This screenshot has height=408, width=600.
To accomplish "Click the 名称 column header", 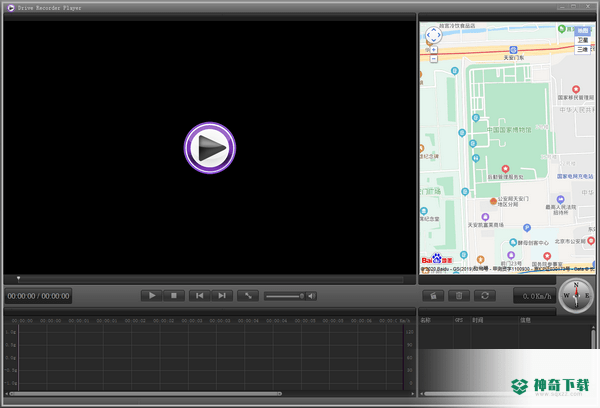I will coord(425,320).
